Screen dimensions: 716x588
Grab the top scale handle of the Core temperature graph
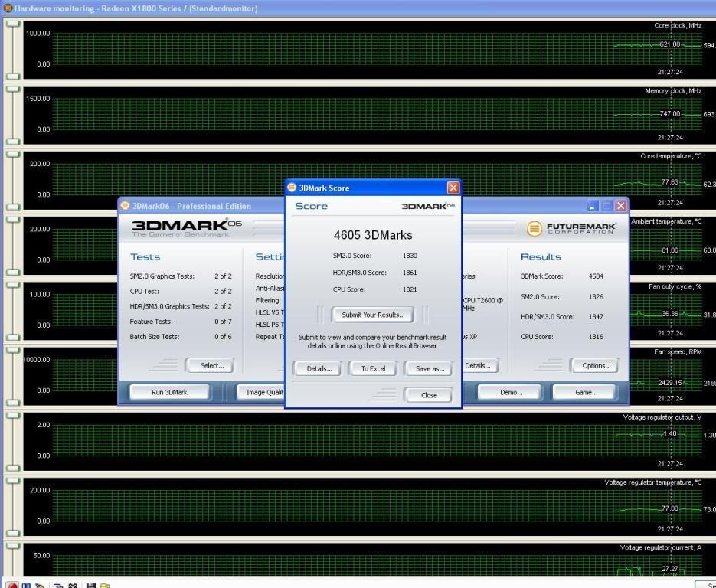[13, 155]
